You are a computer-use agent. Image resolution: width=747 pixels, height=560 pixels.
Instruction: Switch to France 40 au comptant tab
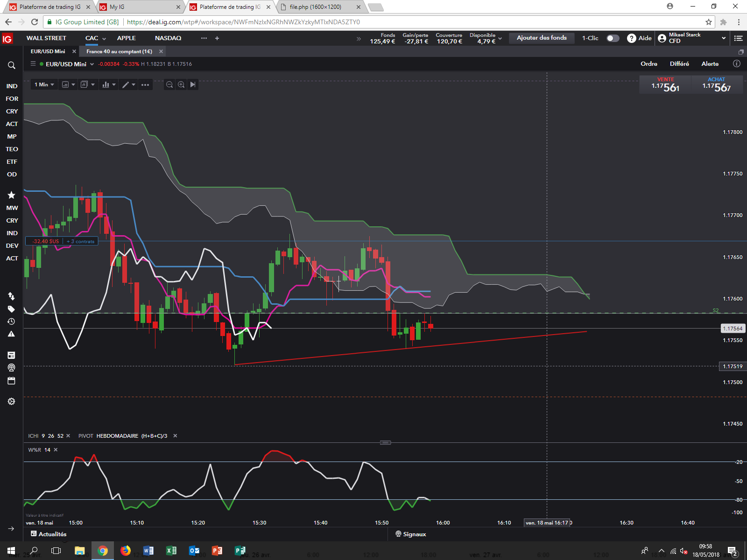coord(119,51)
